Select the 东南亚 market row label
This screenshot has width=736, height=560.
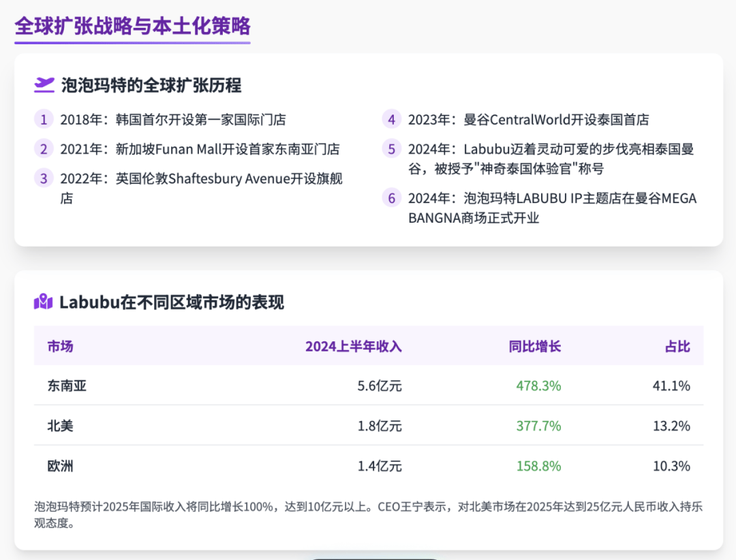pyautogui.click(x=67, y=386)
